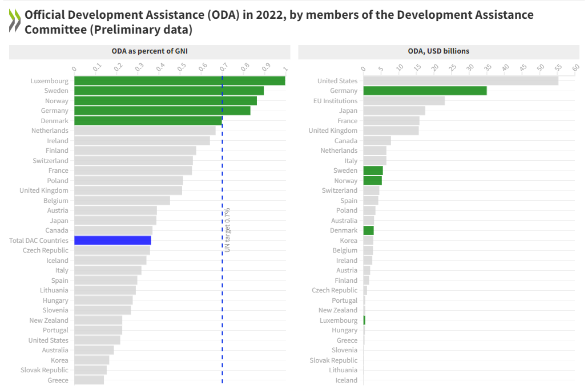This screenshot has width=588, height=390.
Task: Click the Greece label at bottom left
Action: (x=58, y=380)
